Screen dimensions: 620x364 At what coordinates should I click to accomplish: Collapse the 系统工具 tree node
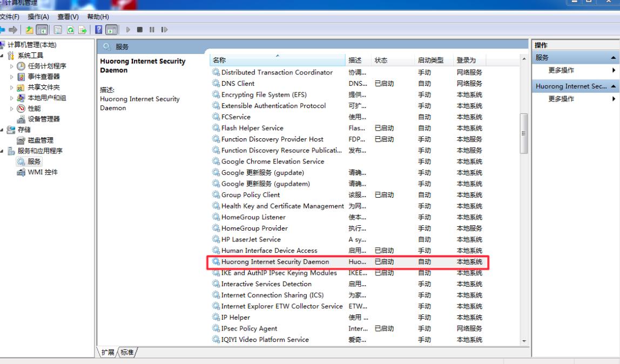[x=3, y=56]
